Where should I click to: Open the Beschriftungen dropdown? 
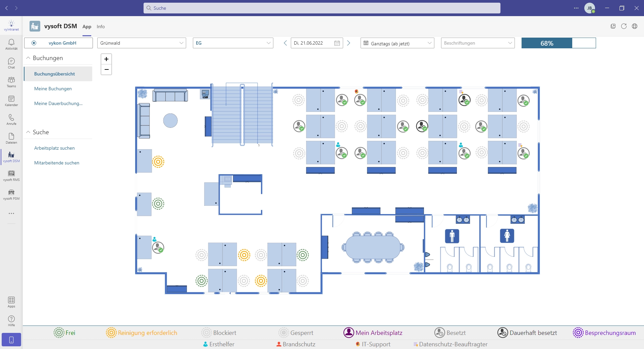tap(478, 43)
